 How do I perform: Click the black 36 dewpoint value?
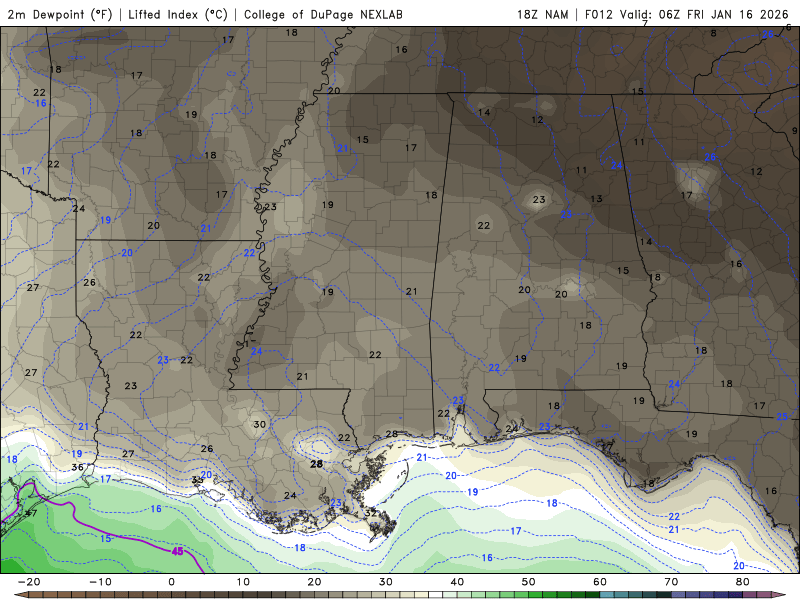coord(77,467)
